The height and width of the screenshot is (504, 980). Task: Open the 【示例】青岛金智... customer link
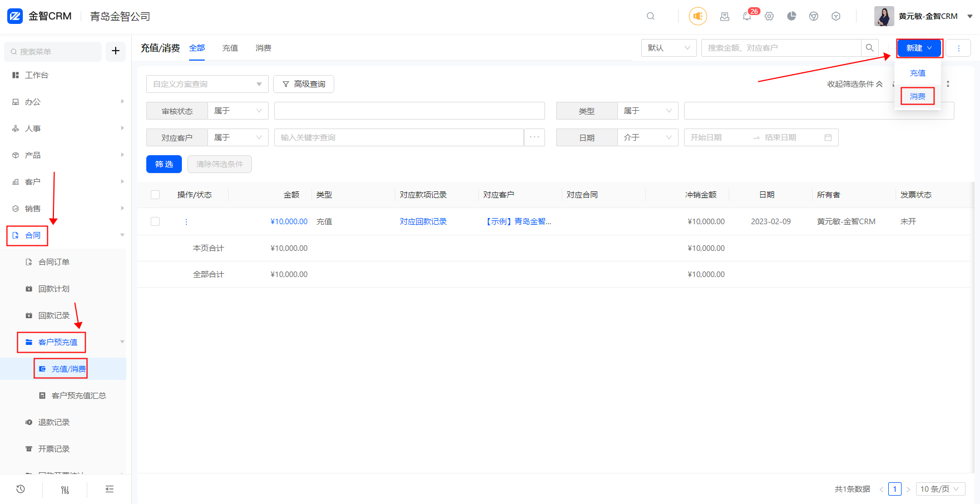[x=517, y=221]
